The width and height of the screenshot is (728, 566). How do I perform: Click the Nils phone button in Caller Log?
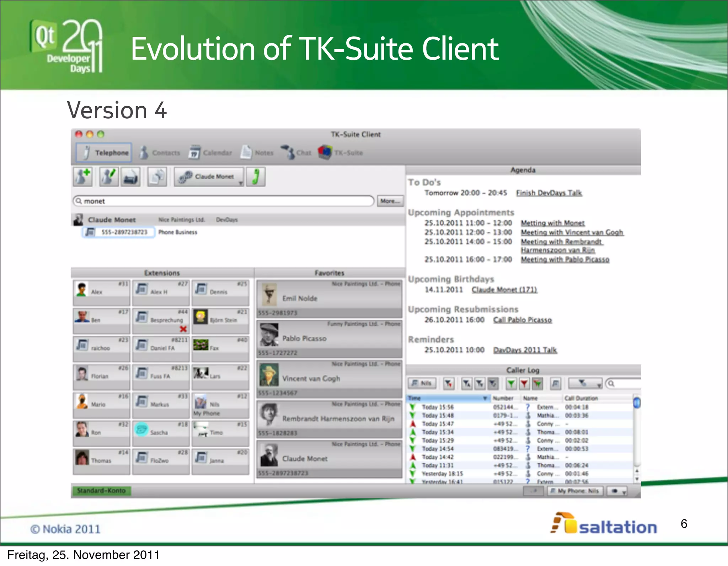point(421,383)
